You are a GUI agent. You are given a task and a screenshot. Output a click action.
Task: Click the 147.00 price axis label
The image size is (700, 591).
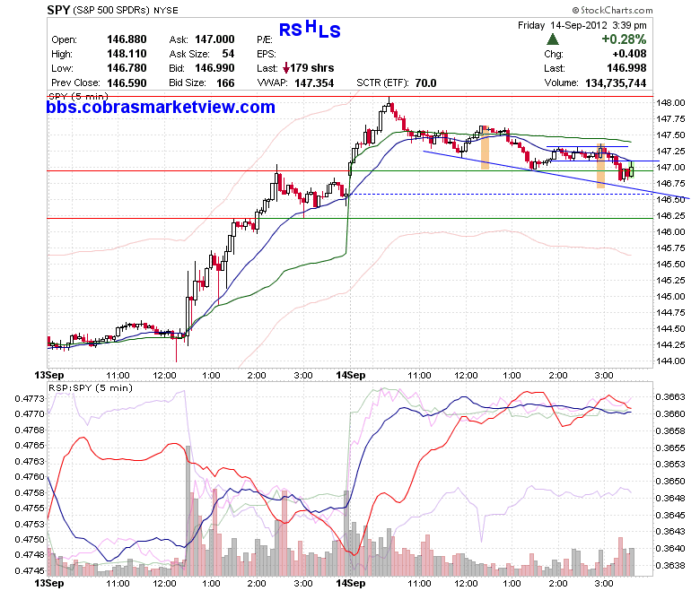coord(670,168)
